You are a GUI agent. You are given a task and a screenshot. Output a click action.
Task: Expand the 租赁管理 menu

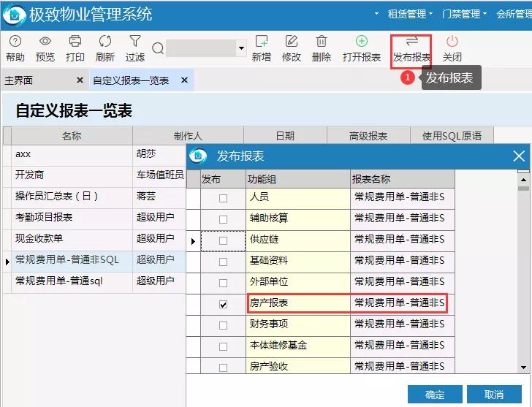coord(411,14)
